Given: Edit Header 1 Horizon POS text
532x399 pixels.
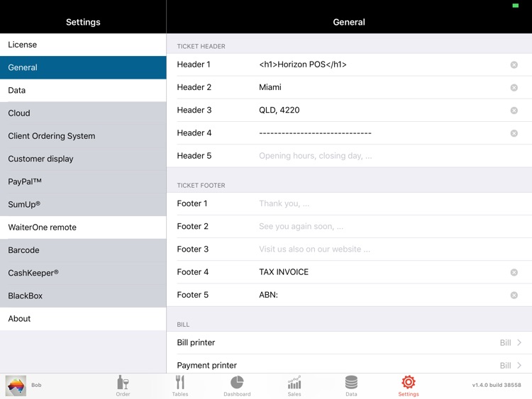Looking at the screenshot, I should point(303,64).
